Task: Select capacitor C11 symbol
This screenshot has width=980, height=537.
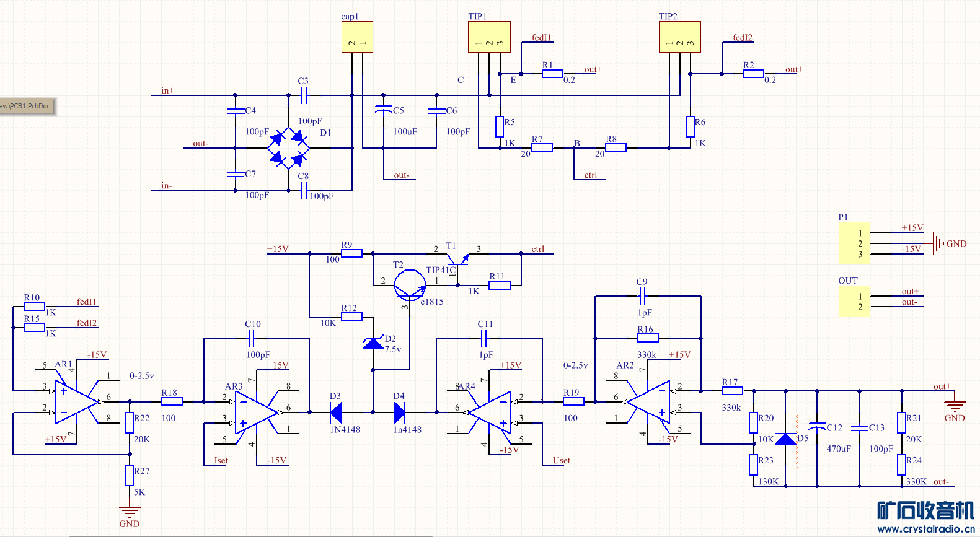Action: pyautogui.click(x=484, y=338)
